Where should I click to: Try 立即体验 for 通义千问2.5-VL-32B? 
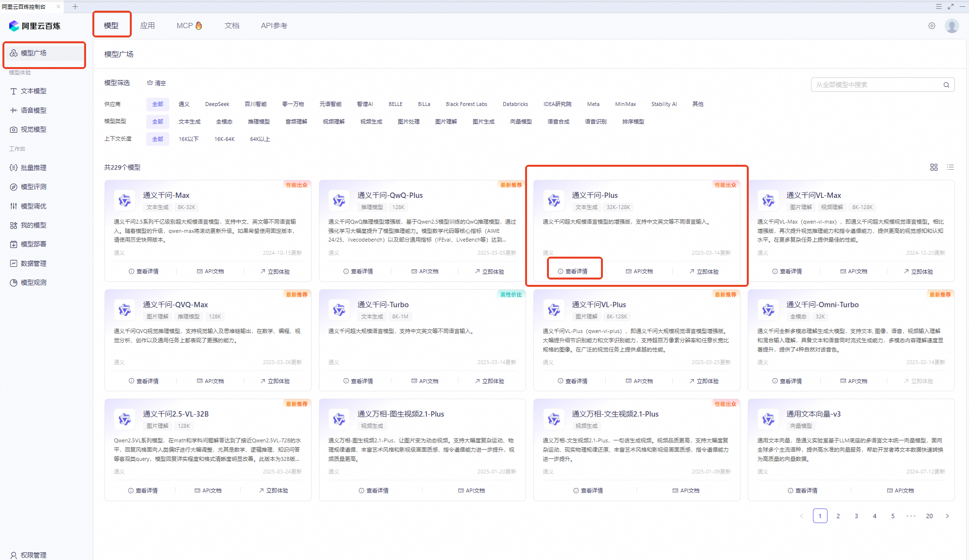pyautogui.click(x=273, y=490)
